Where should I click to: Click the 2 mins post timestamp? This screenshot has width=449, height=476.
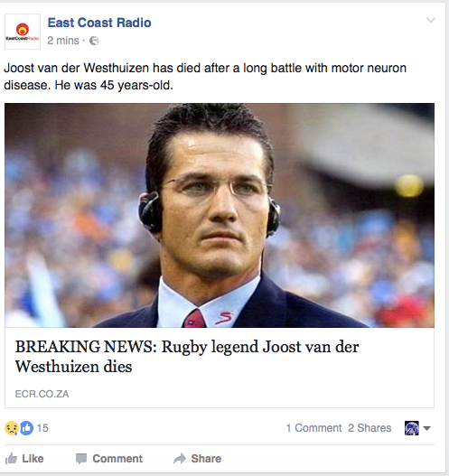pos(63,41)
